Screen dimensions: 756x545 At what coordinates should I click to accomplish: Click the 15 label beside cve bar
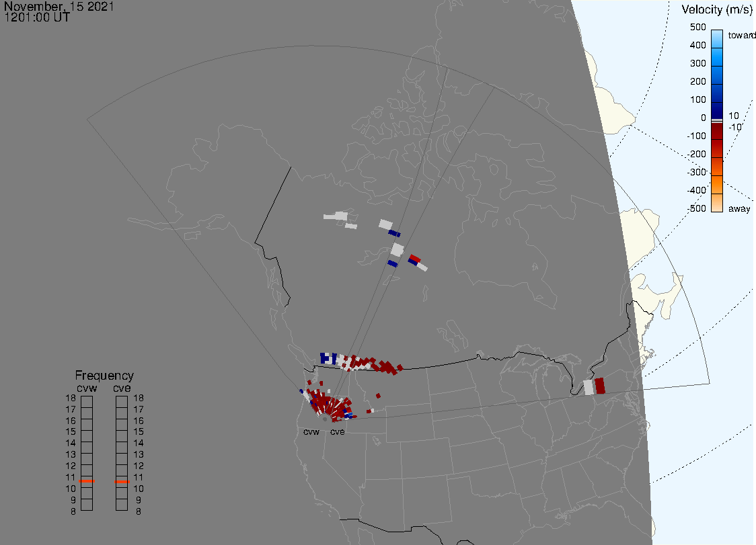click(x=139, y=432)
